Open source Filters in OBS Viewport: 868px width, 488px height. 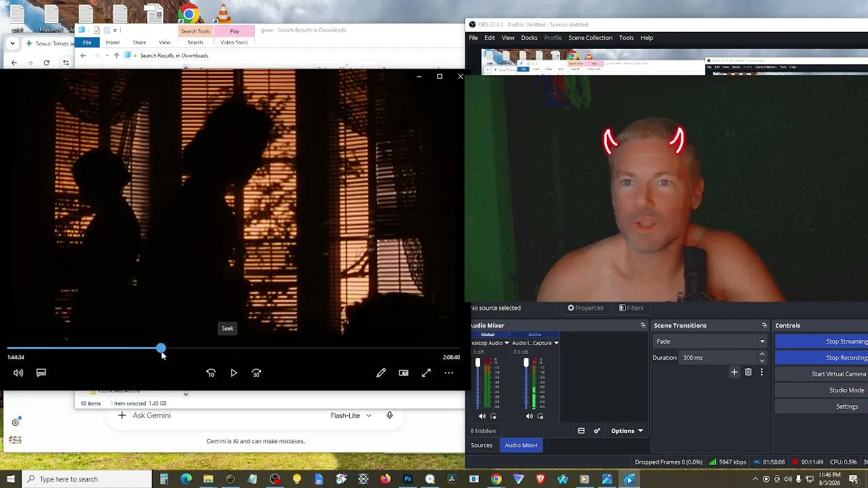(631, 308)
